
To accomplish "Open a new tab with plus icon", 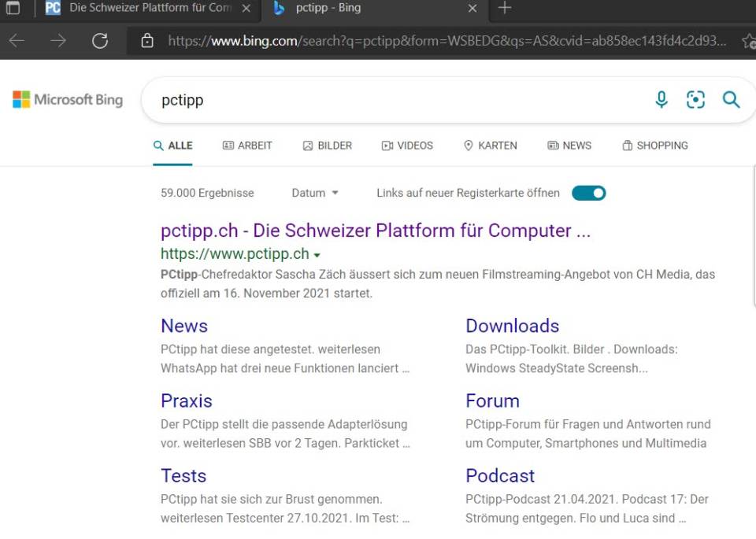I will pos(504,8).
